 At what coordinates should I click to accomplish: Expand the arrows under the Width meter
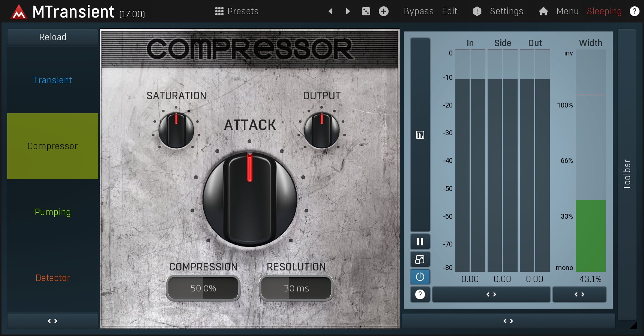click(579, 294)
